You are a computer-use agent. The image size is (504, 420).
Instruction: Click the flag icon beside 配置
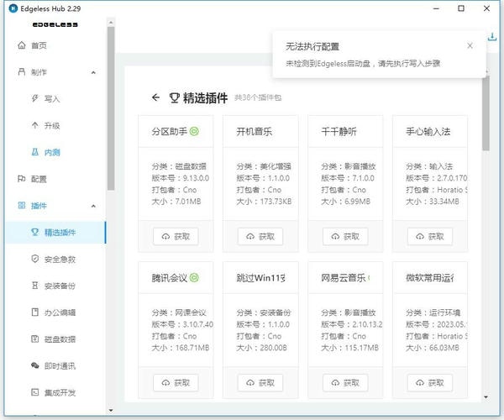point(22,178)
